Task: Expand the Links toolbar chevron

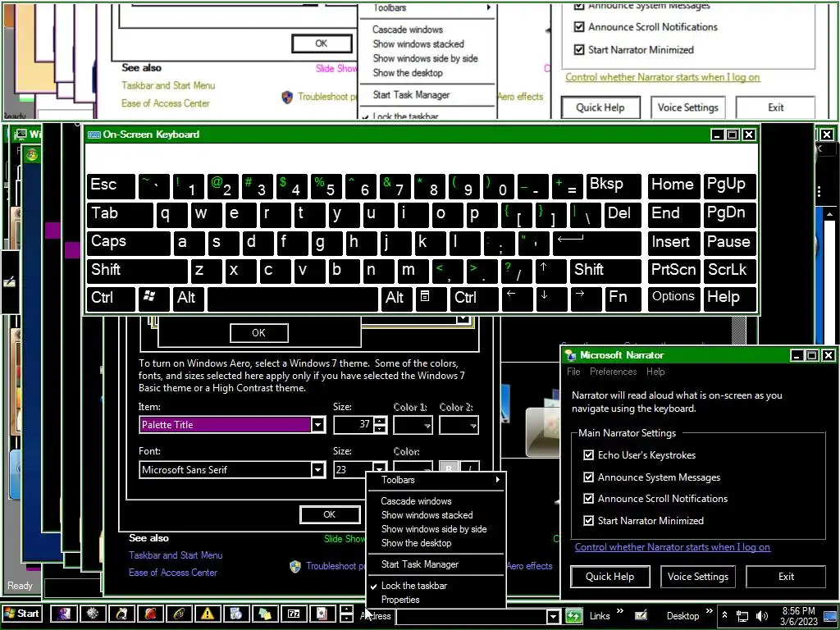Action: (x=620, y=611)
